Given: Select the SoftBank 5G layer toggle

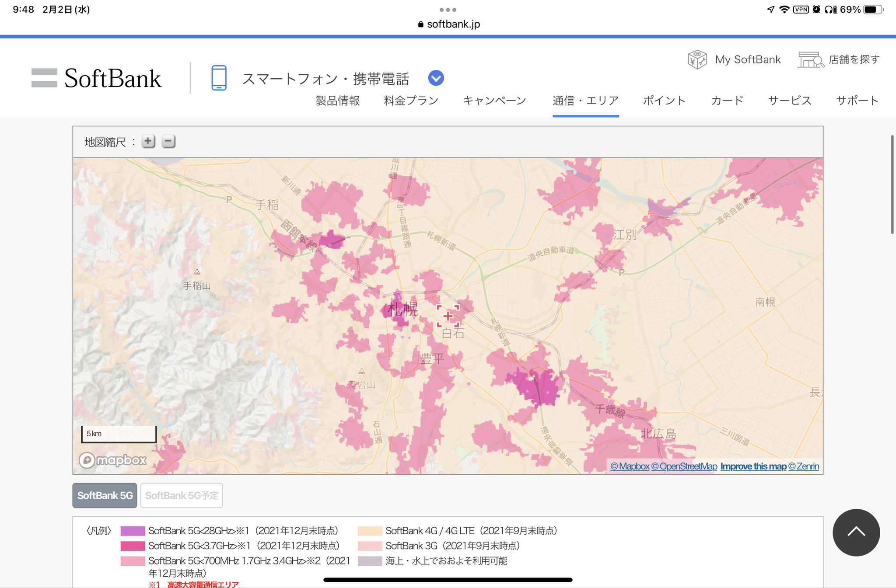Looking at the screenshot, I should coord(105,495).
